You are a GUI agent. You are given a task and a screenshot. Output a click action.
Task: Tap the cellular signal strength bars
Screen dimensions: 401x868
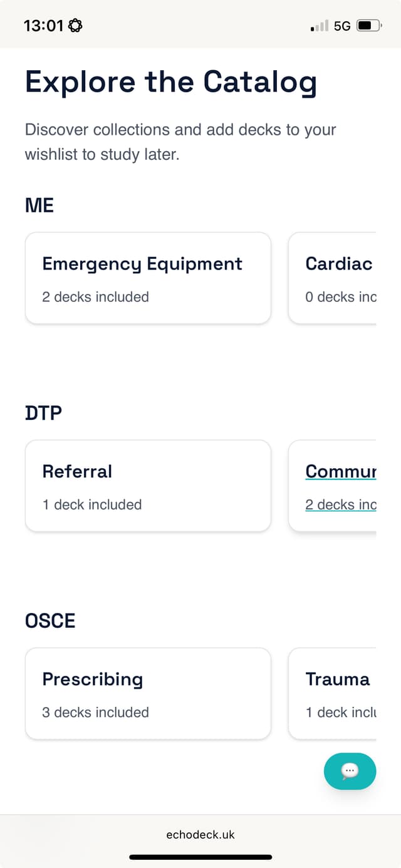click(x=320, y=26)
